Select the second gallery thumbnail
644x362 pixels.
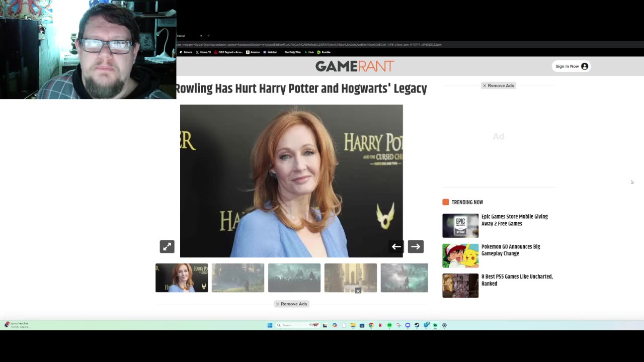pos(238,278)
